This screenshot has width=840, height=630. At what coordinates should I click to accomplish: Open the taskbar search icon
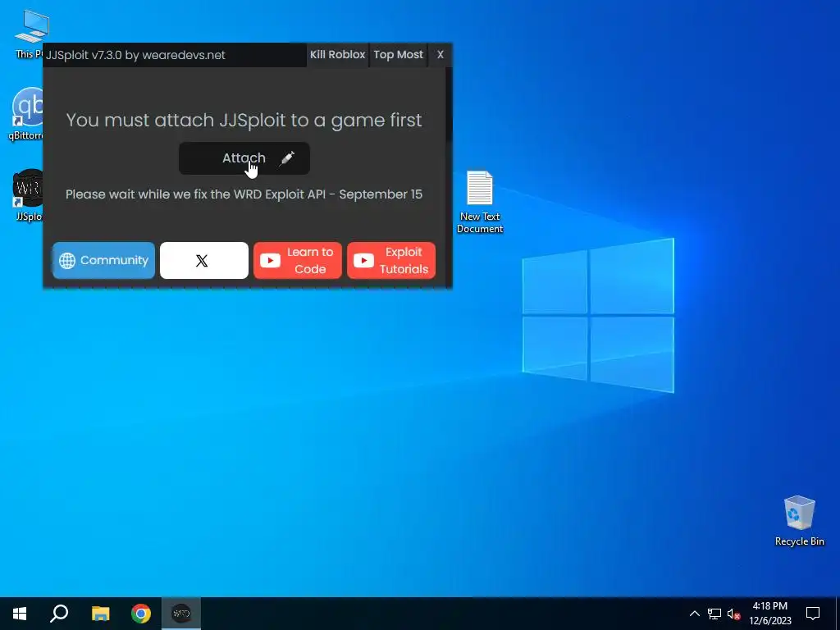[x=59, y=614]
